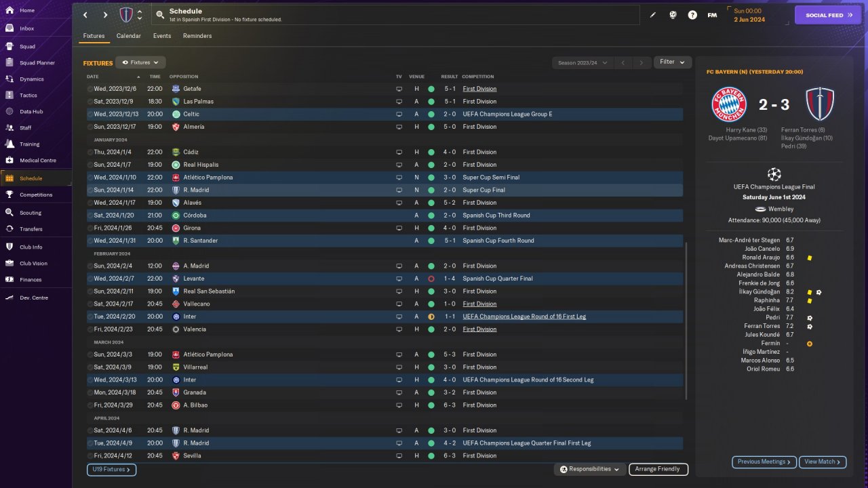Screen dimensions: 868x488
Task: Go to previous season with left chevron
Action: (x=623, y=62)
